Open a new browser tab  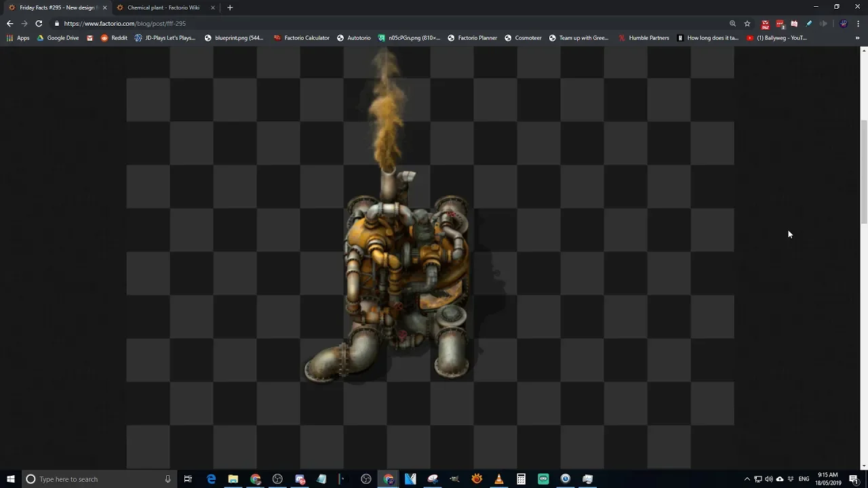[x=230, y=7]
